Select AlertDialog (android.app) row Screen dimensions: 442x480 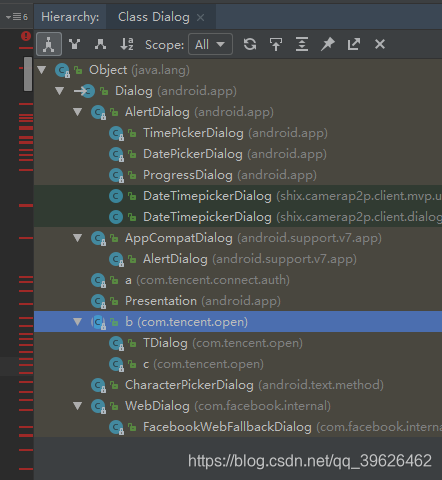[238, 112]
